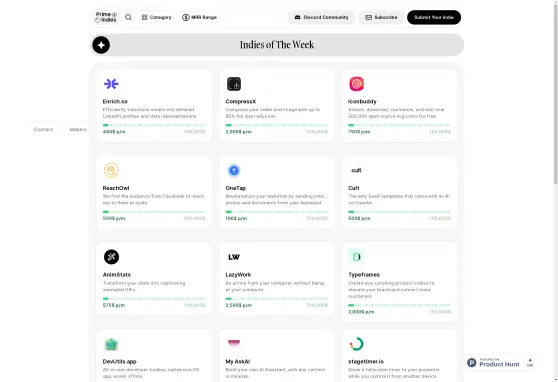The height and width of the screenshot is (382, 558).
Task: Click the CompressX app icon
Action: click(234, 84)
